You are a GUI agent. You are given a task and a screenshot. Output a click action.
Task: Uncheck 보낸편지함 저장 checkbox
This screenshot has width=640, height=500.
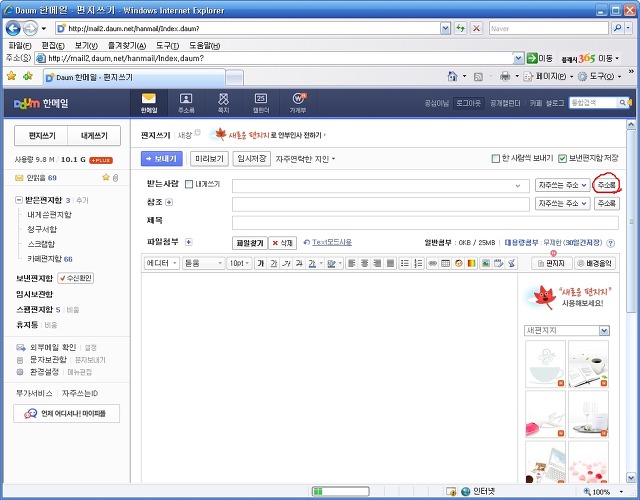point(562,158)
